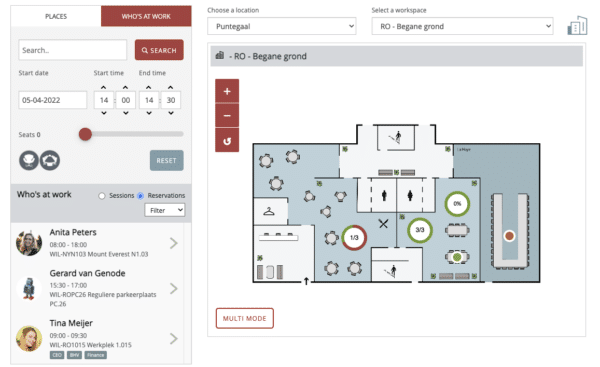Switch to the Places tab

click(x=56, y=16)
